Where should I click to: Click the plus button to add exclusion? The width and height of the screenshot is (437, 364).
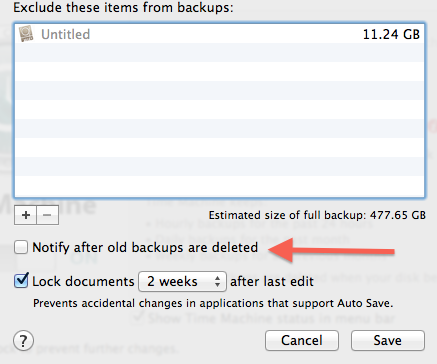tap(26, 215)
